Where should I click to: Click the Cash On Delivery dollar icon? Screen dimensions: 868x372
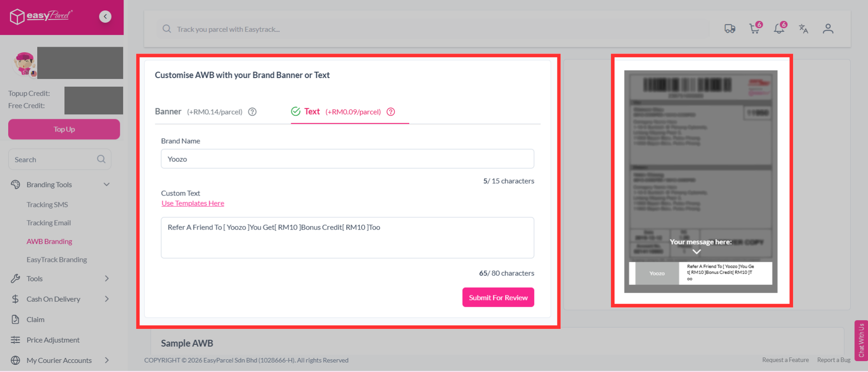(15, 299)
